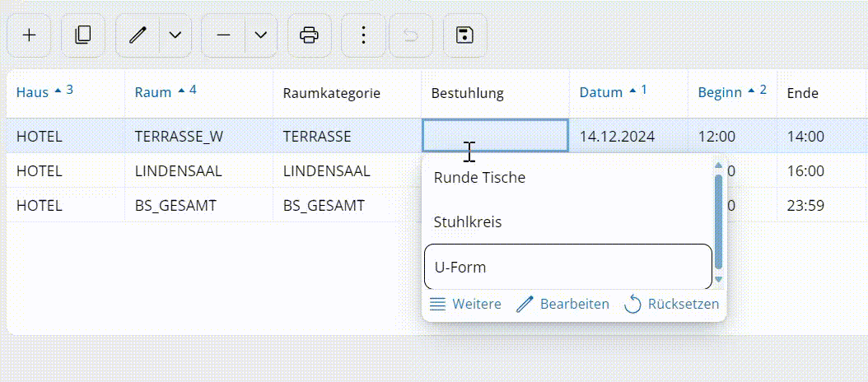Click the dropdown list scrollbar thumb
Viewport: 868px width, 382px height.
[719, 222]
